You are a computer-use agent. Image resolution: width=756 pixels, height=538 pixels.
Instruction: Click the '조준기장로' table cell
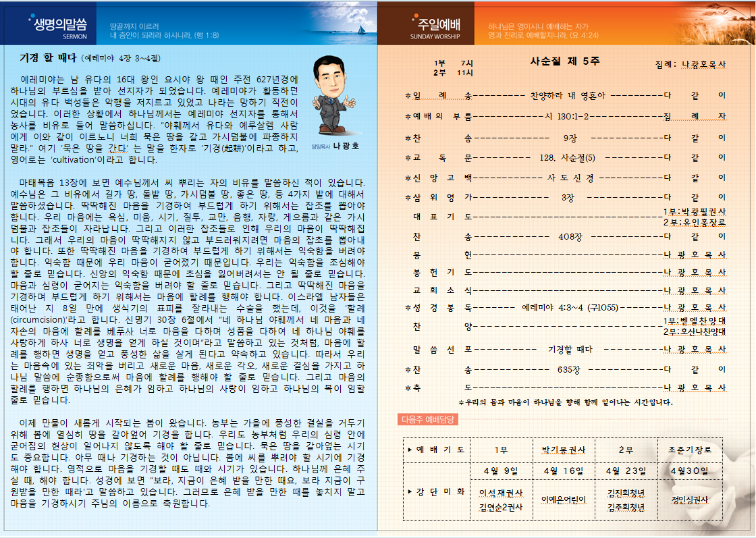(x=689, y=450)
